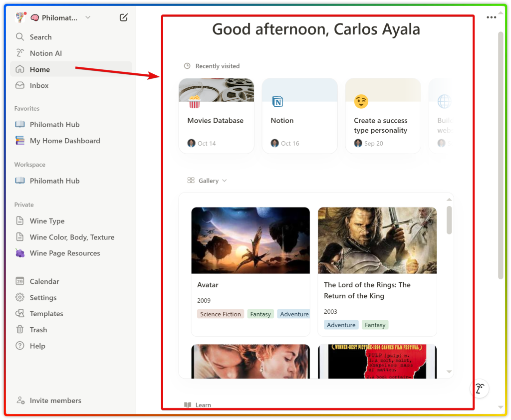Click the gallery scrollbar thumb
The width and height of the screenshot is (511, 420).
coord(449,220)
